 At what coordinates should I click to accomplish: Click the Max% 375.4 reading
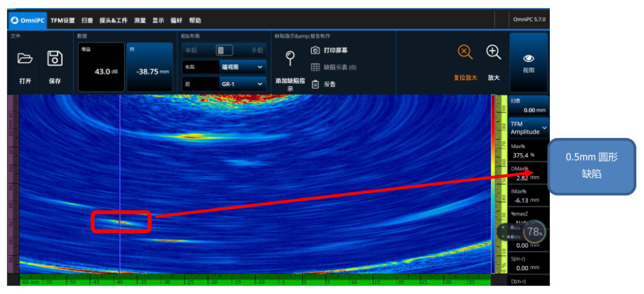coord(528,151)
